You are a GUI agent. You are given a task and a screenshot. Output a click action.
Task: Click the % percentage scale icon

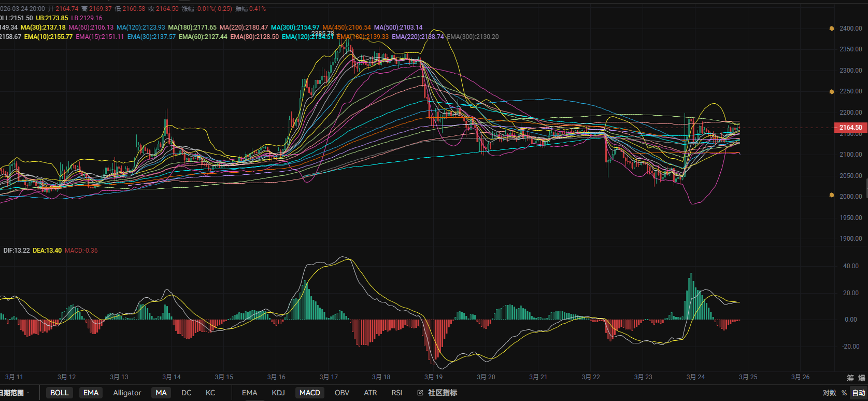click(x=844, y=393)
